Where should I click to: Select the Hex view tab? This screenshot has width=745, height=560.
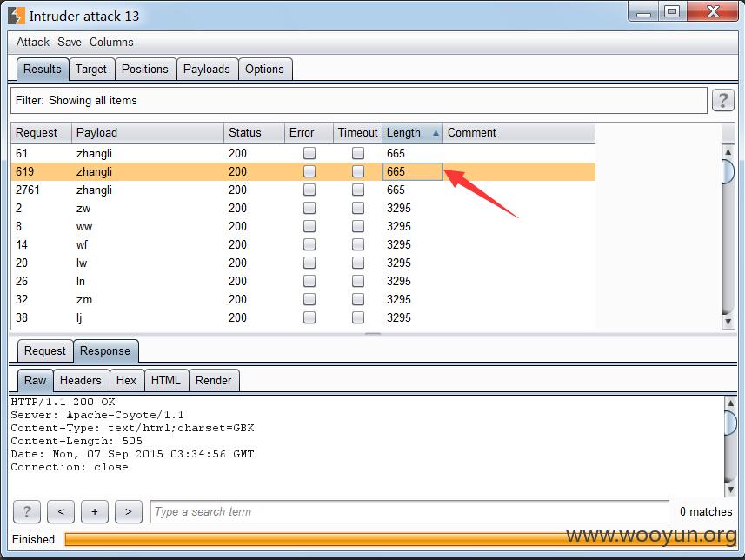(126, 380)
